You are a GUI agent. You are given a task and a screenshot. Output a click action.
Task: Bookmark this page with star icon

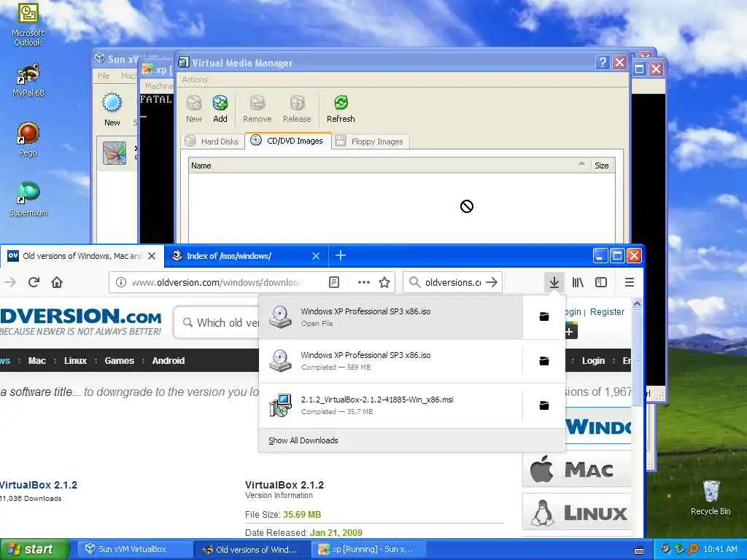click(x=384, y=282)
